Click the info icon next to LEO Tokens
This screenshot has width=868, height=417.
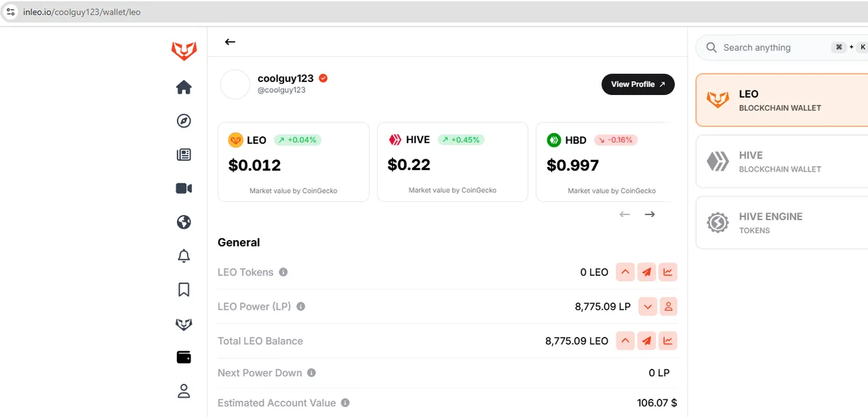283,272
